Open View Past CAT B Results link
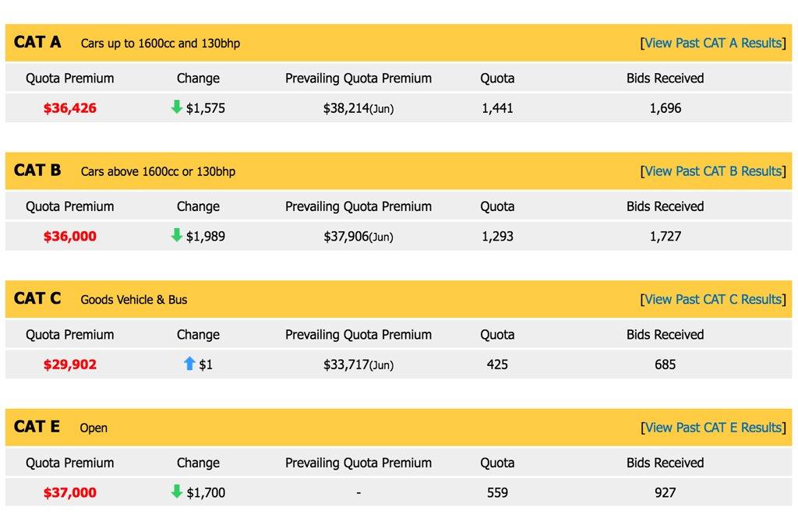This screenshot has height=532, width=798. [713, 171]
